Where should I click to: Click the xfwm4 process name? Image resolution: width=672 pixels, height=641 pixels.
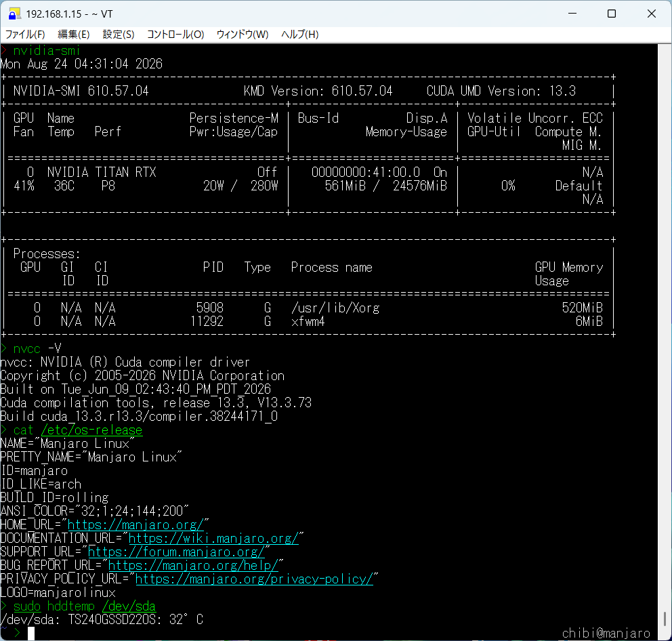tap(308, 321)
